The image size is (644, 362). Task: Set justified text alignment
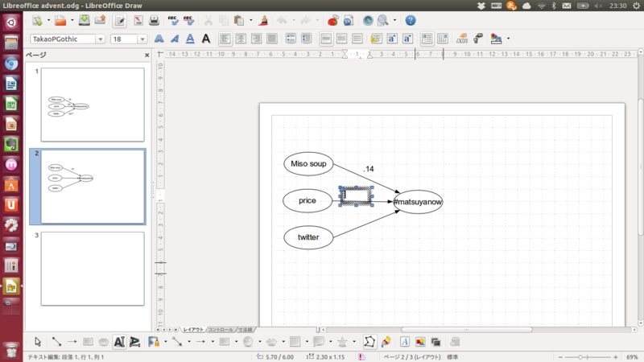pyautogui.click(x=271, y=39)
